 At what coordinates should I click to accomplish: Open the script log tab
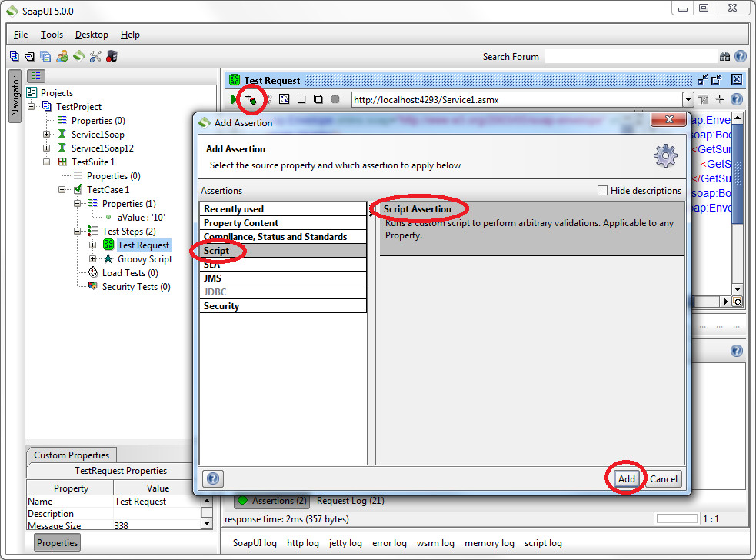[x=544, y=543]
